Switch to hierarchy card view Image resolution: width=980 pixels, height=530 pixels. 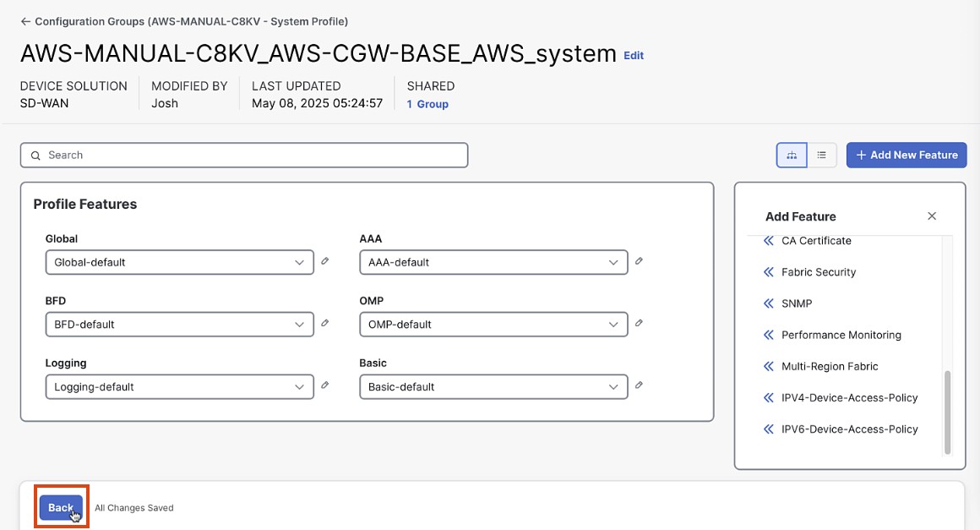(x=792, y=155)
